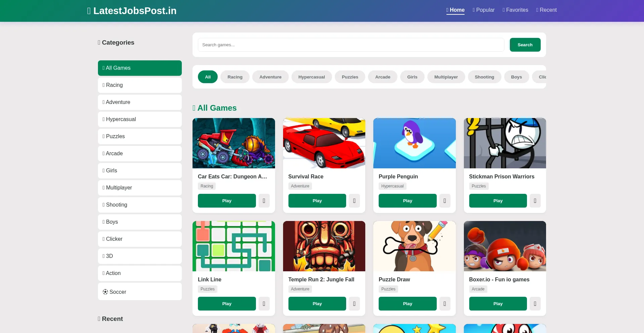
Task: Click the green Search button
Action: point(525,45)
